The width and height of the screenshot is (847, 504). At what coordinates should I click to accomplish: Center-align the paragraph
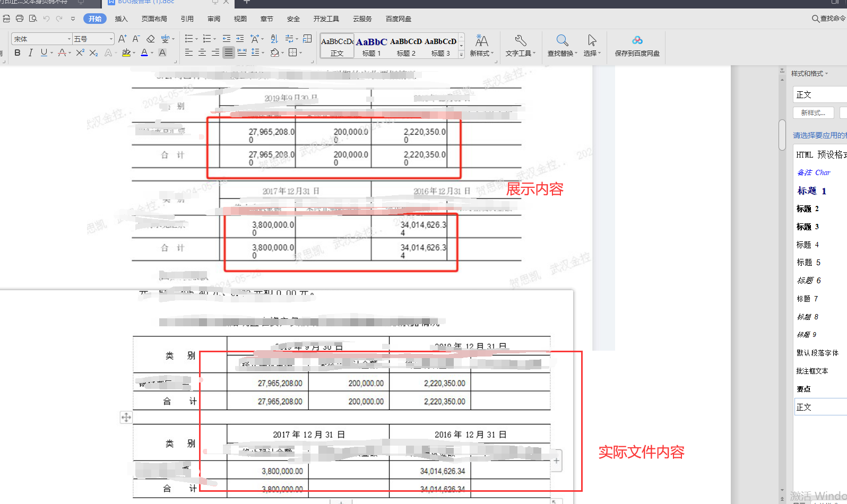click(x=202, y=53)
